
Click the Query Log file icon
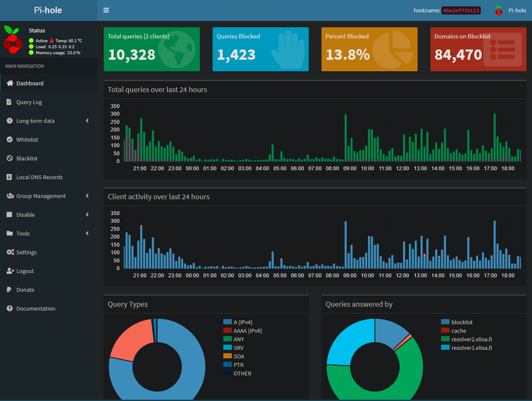tap(9, 102)
